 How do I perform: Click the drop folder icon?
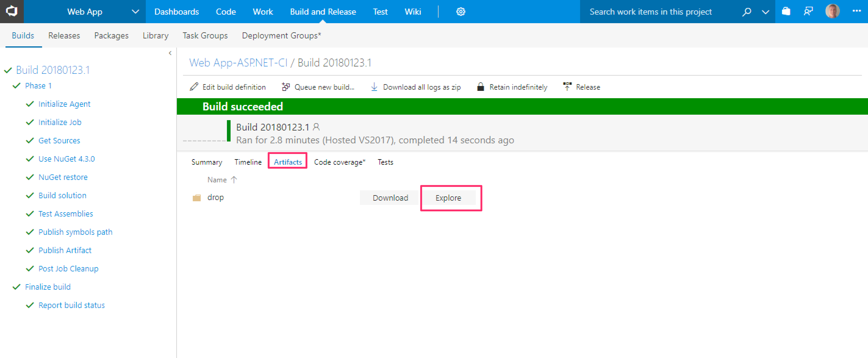pyautogui.click(x=197, y=198)
